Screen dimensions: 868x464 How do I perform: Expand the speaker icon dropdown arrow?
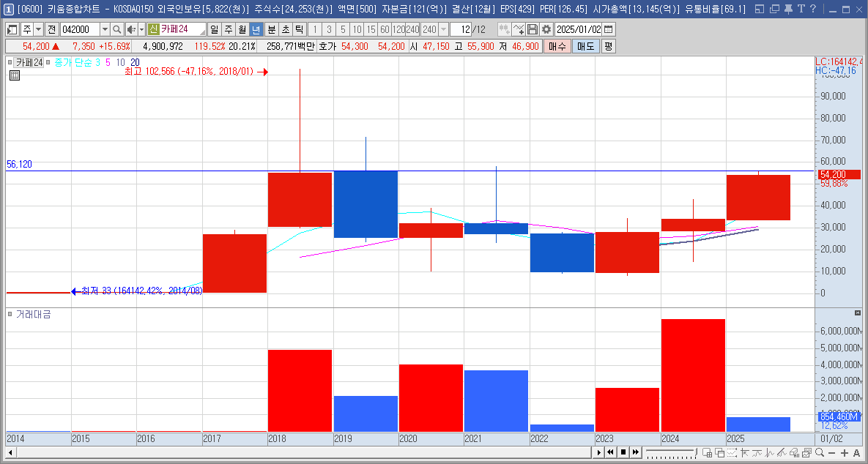(x=141, y=29)
